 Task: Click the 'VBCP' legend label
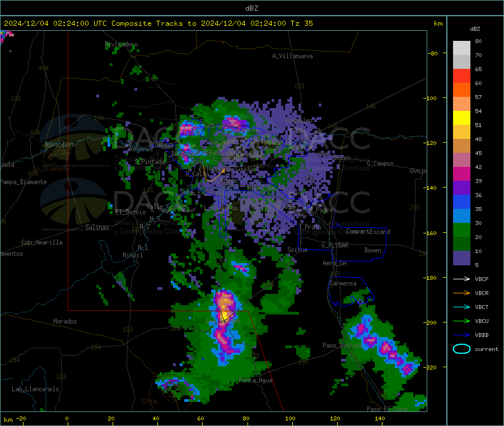(x=482, y=279)
